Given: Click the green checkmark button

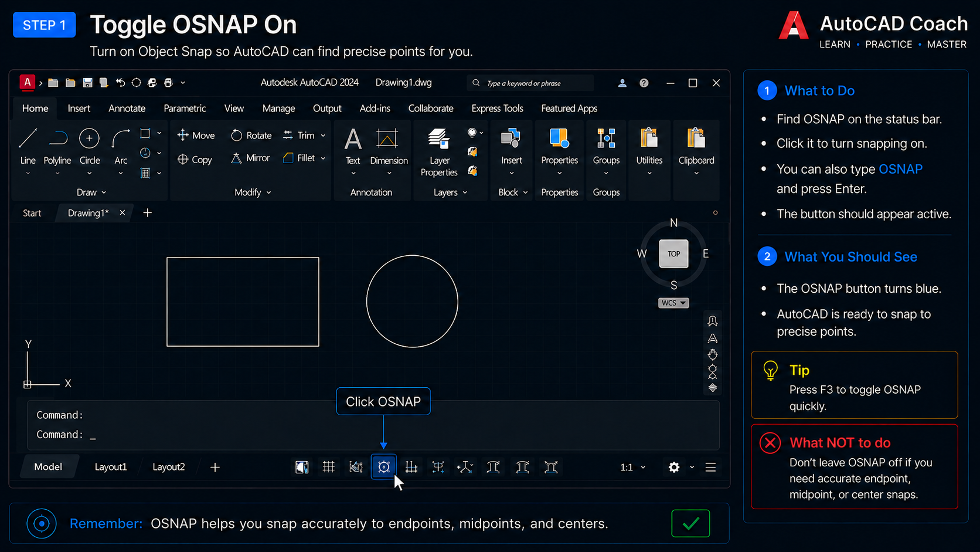Looking at the screenshot, I should point(690,523).
